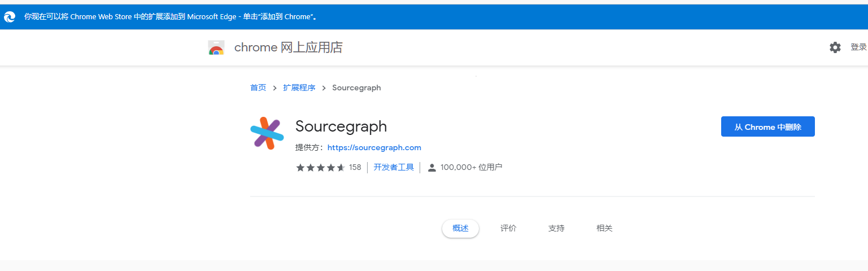
Task: Click the Sourcegraph breadcrumb text
Action: 356,88
